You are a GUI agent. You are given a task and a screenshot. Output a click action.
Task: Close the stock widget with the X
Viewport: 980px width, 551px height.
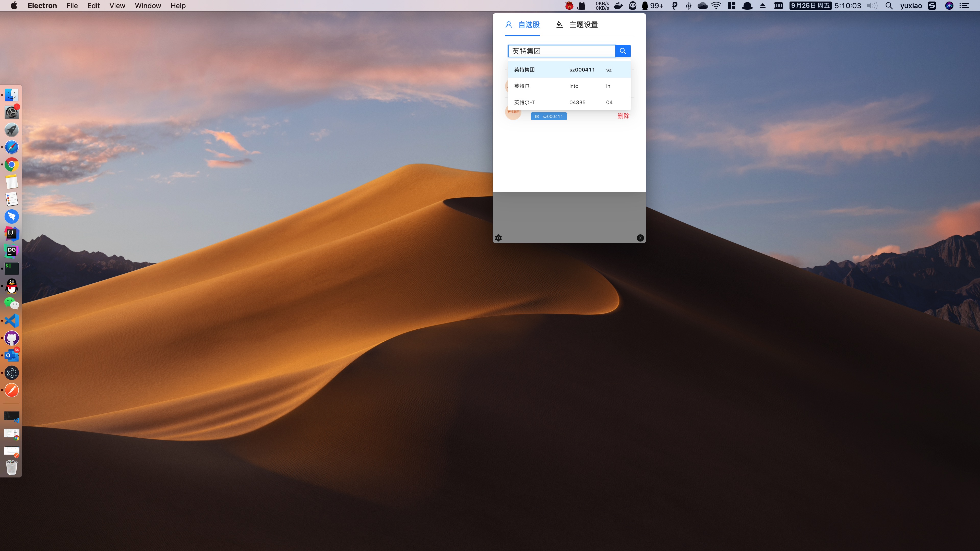point(640,238)
